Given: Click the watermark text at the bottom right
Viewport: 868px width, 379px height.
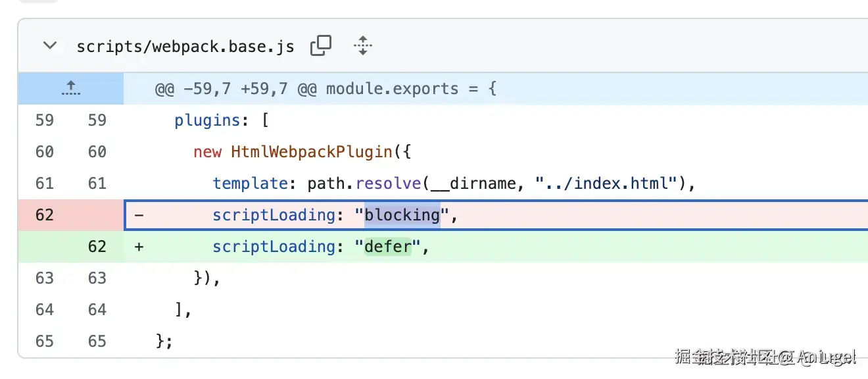Looking at the screenshot, I should [x=765, y=357].
